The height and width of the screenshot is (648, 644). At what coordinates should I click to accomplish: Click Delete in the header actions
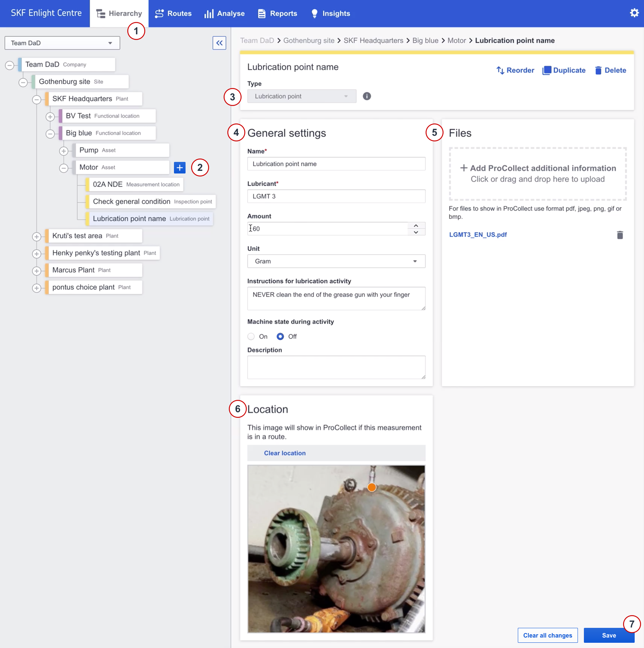(x=610, y=70)
